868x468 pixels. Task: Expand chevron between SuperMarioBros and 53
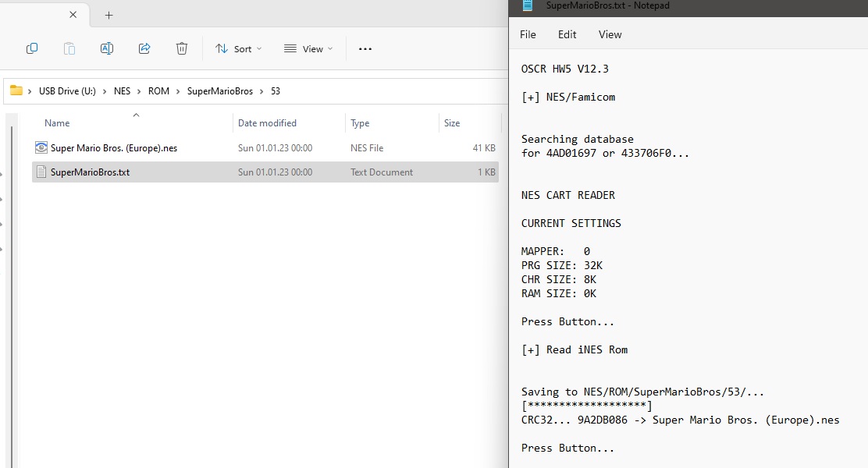pyautogui.click(x=261, y=91)
